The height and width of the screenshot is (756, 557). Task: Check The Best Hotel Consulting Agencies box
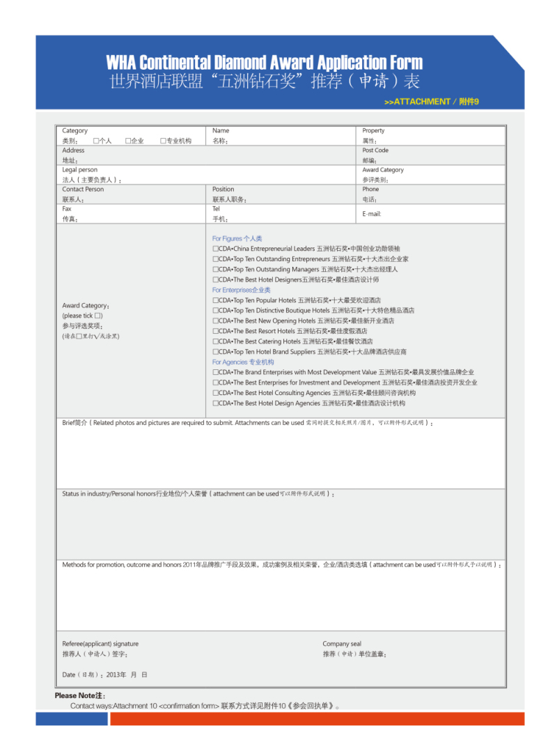tap(216, 393)
